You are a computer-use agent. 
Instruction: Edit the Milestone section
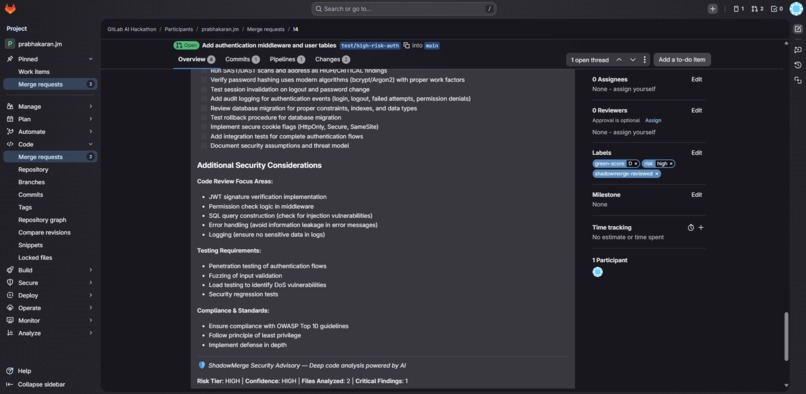tap(697, 194)
